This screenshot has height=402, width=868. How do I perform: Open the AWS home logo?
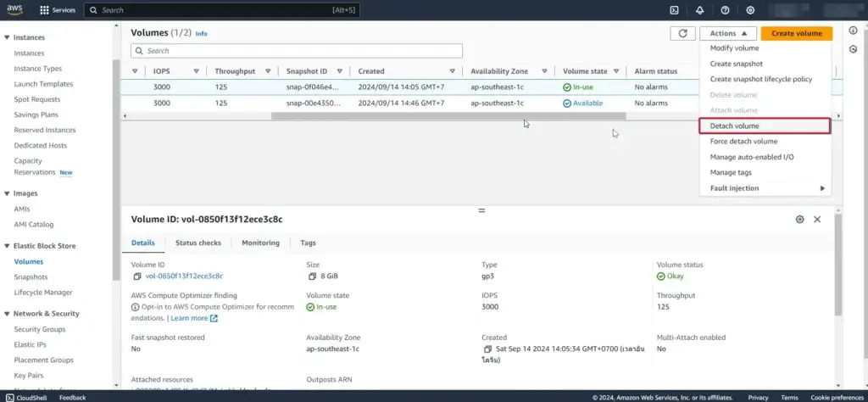click(15, 10)
